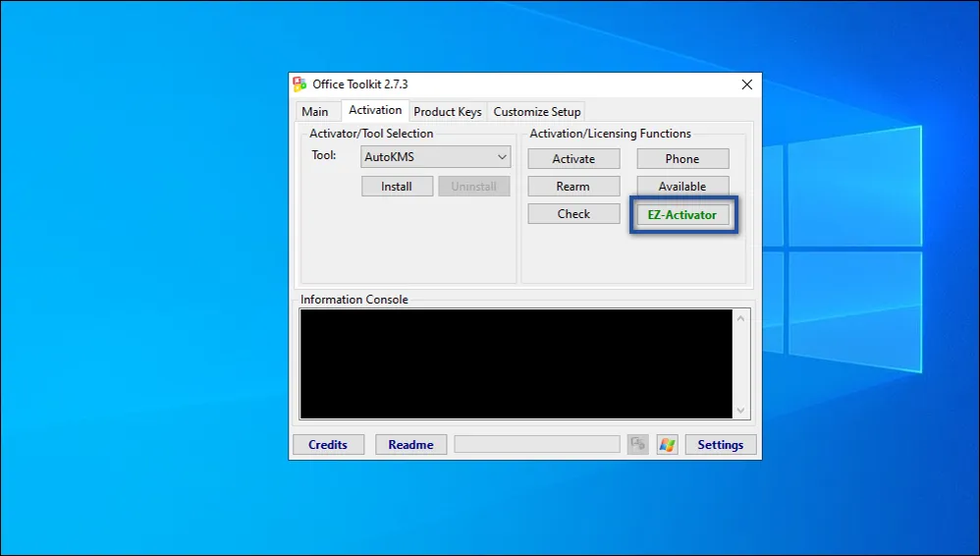
Task: Click inside the black Information Console area
Action: pyautogui.click(x=516, y=364)
